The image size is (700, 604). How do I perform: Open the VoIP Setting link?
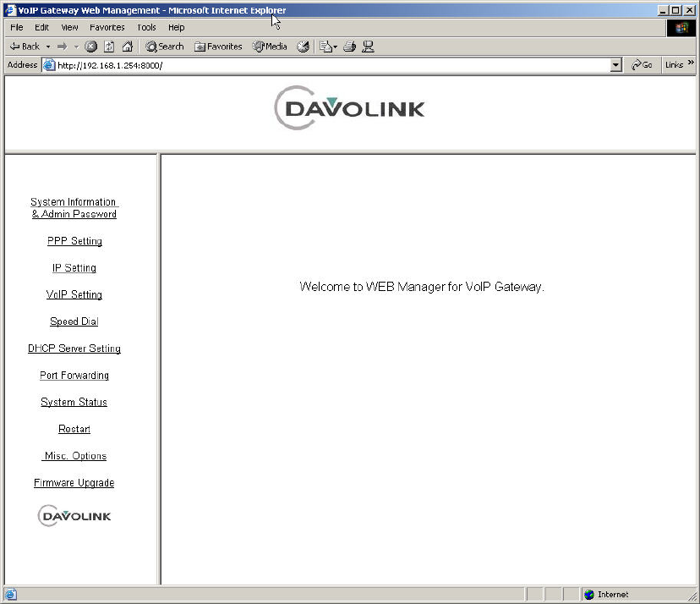click(74, 295)
